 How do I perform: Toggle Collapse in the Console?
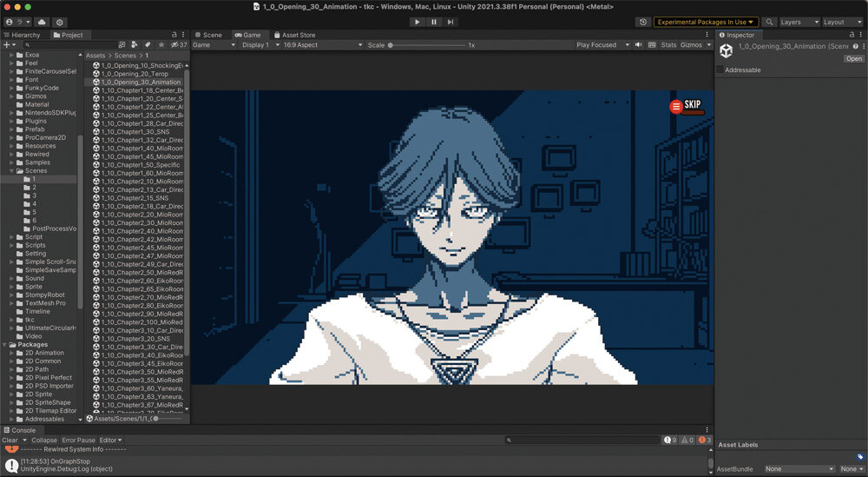pyautogui.click(x=43, y=440)
